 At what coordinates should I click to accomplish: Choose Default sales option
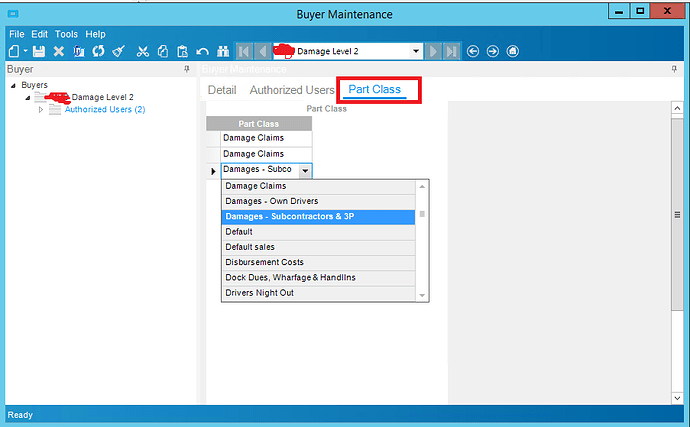318,247
